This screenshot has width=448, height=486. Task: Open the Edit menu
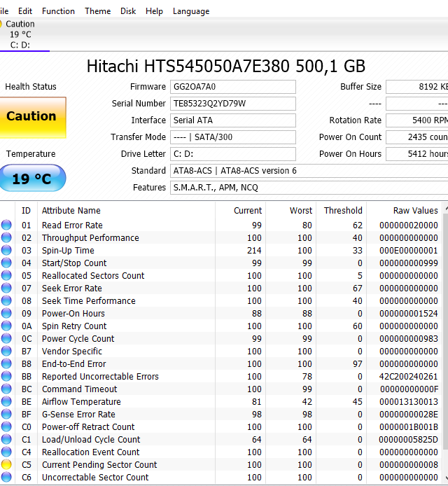tap(25, 11)
